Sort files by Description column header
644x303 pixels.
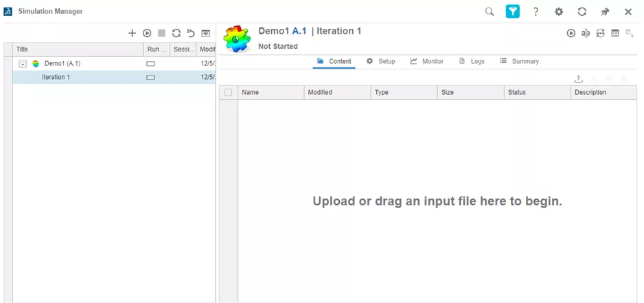click(603, 93)
